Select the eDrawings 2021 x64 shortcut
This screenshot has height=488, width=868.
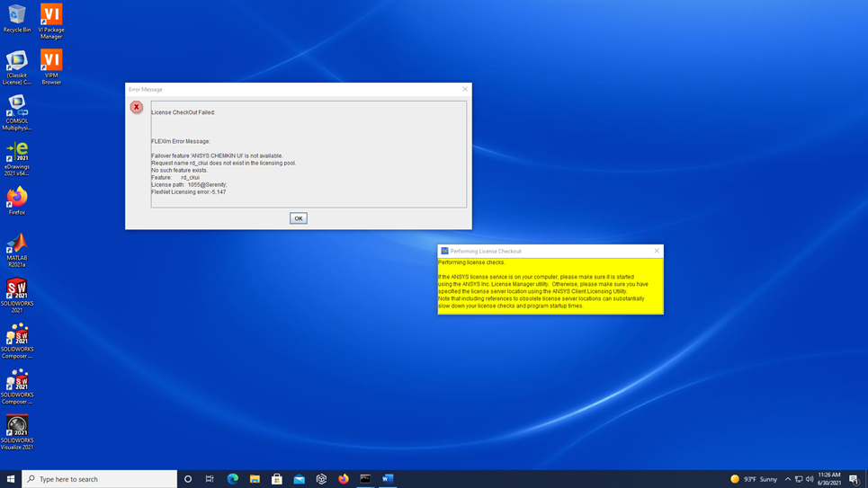(16, 159)
